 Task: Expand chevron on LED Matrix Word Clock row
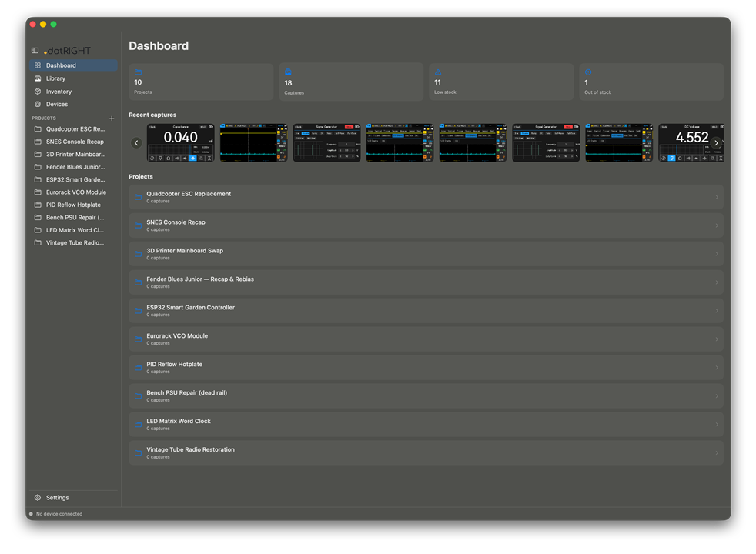coord(717,425)
